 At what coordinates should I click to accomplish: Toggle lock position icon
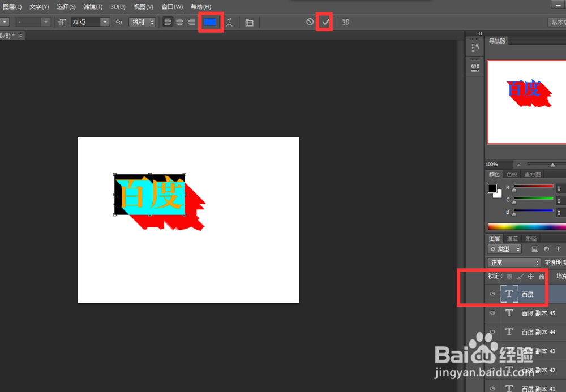(x=531, y=277)
